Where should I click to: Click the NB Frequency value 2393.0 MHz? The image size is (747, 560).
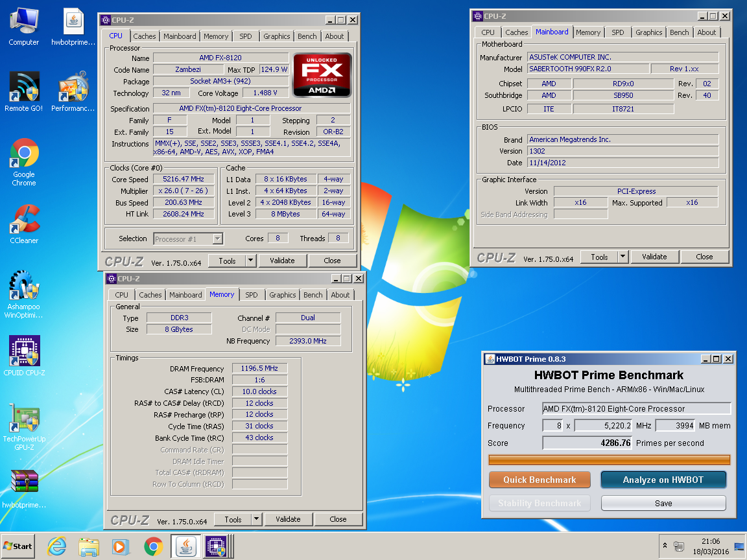point(308,341)
